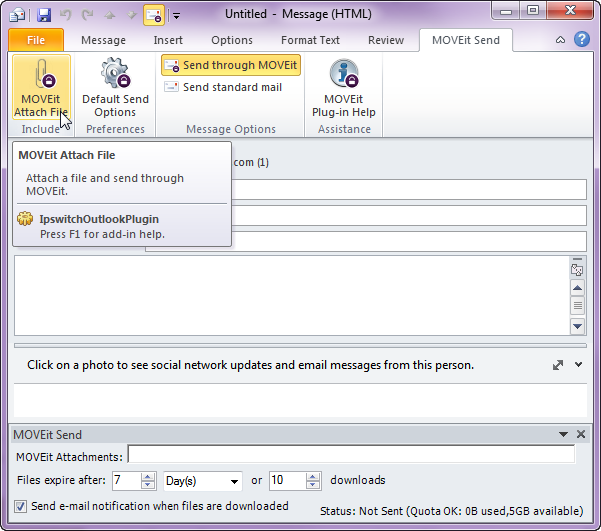Click the MOVEit send icon in the quick access toolbar

pos(154,15)
